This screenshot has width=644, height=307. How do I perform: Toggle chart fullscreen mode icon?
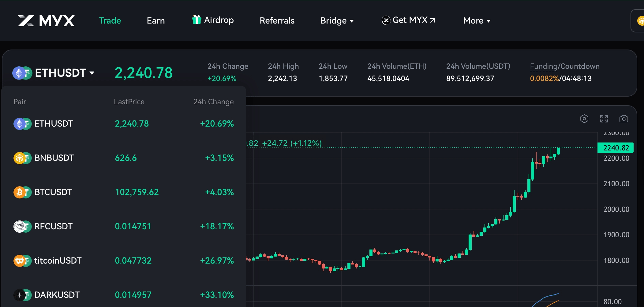click(604, 119)
